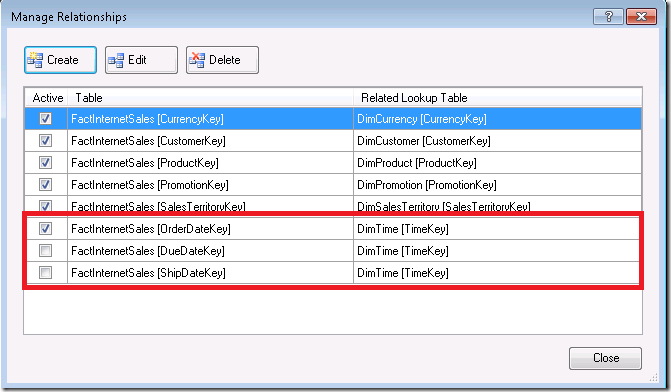Toggle Active checkbox for the ProductKey row
Screen dimensions: 671x392
(x=45, y=163)
